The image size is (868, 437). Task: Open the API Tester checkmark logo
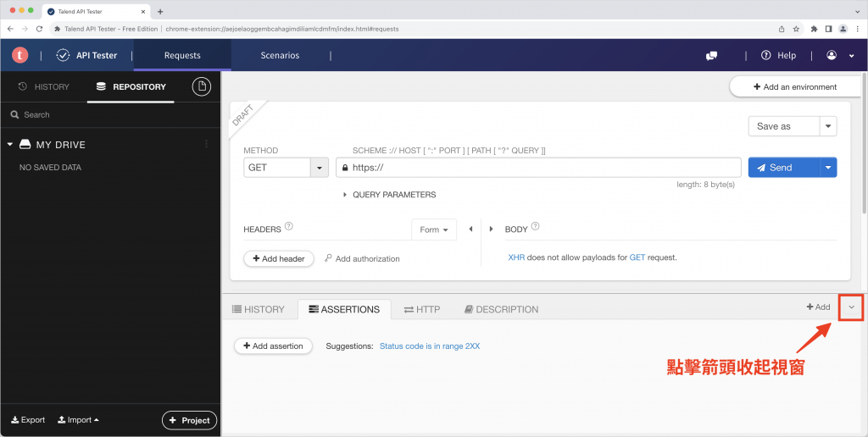pyautogui.click(x=63, y=55)
